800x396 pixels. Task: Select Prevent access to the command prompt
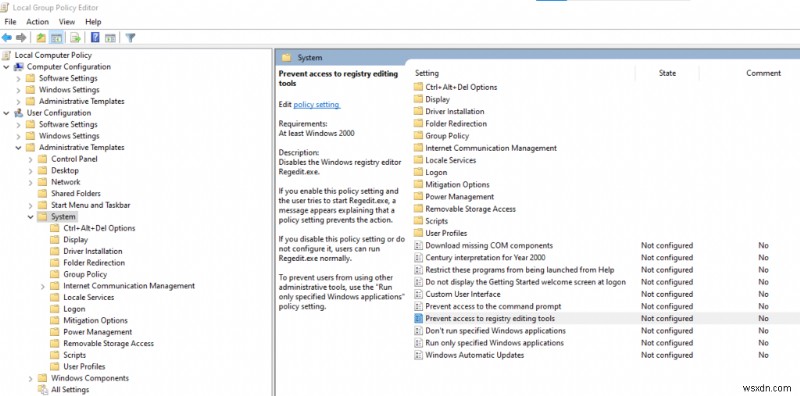pos(493,307)
